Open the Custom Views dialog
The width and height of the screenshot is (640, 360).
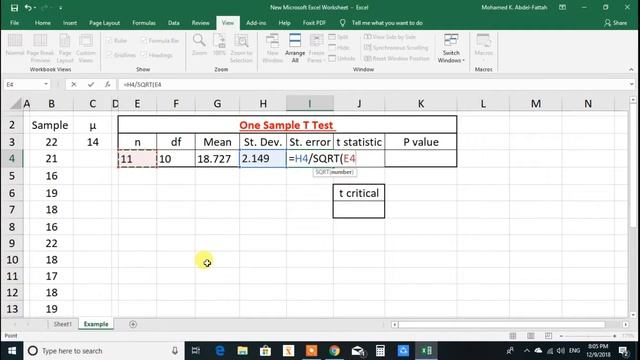tap(86, 48)
